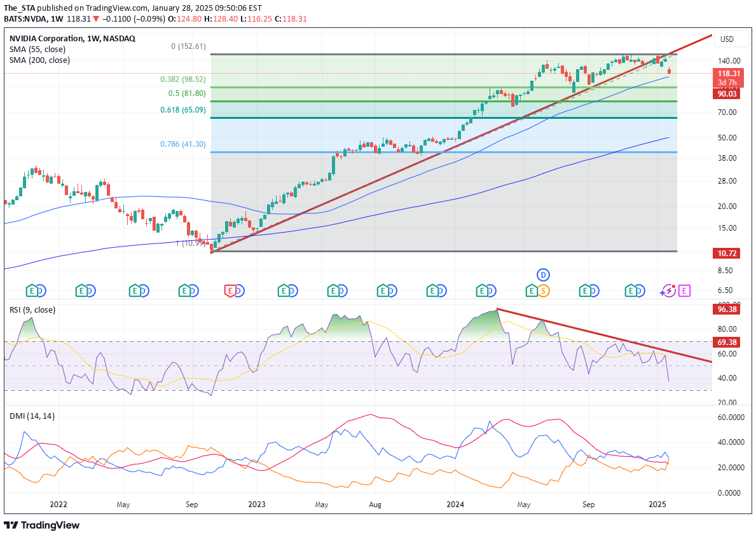Viewport: 756px width, 537px height.
Task: Click the pink upcoming earnings E marker
Action: (x=684, y=290)
